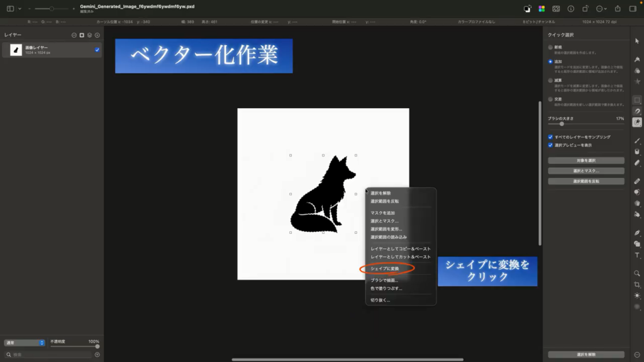The height and width of the screenshot is (362, 644).
Task: Open the ellipsis more-options dropdown in toolbar
Action: (601, 9)
